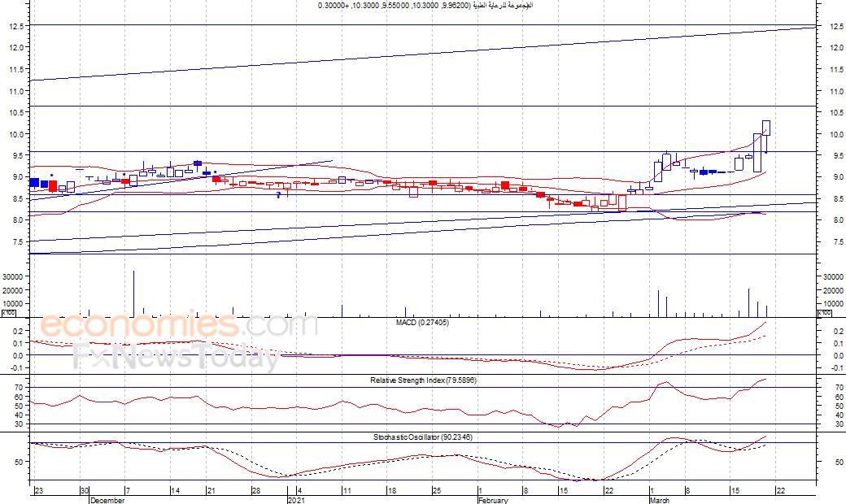Click the 20000 volume label on right axis
This screenshot has height=504, width=846.
(x=833, y=290)
